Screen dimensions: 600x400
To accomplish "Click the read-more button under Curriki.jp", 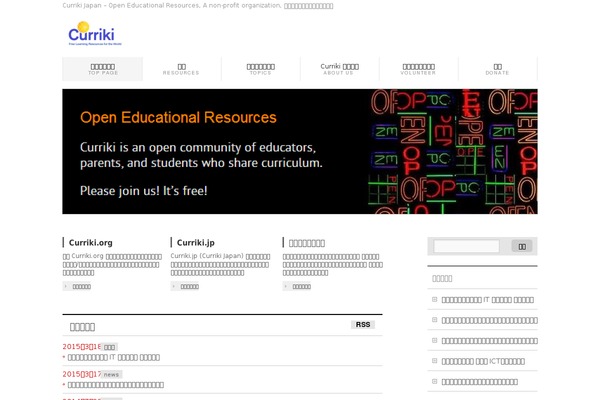I will [x=185, y=286].
